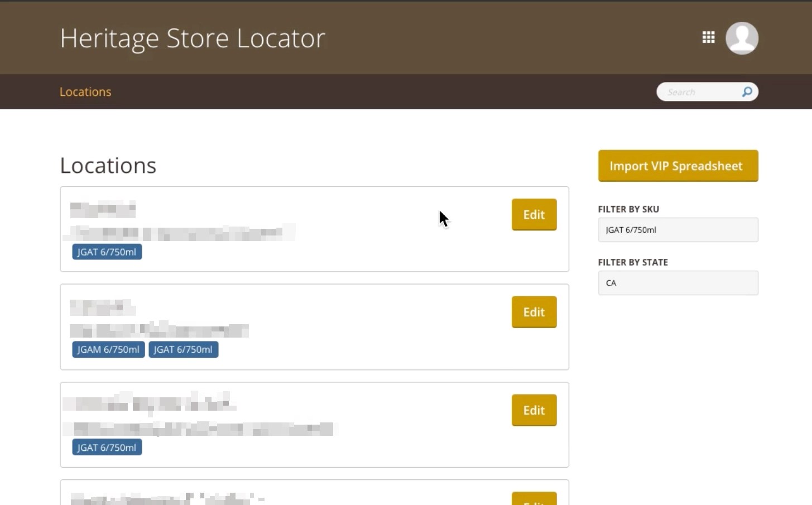812x505 pixels.
Task: Open the Filter by State field
Action: 677,283
